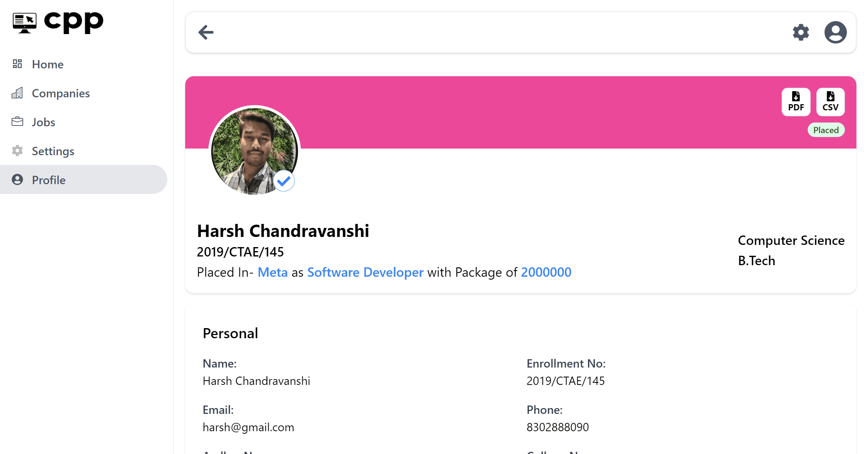Click the Profile person icon in sidebar
The height and width of the screenshot is (454, 868).
17,180
